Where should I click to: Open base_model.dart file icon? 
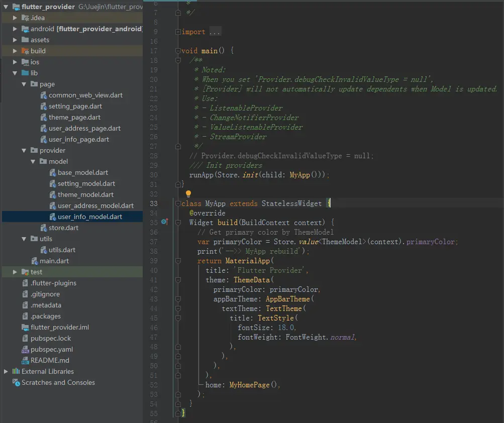[53, 173]
